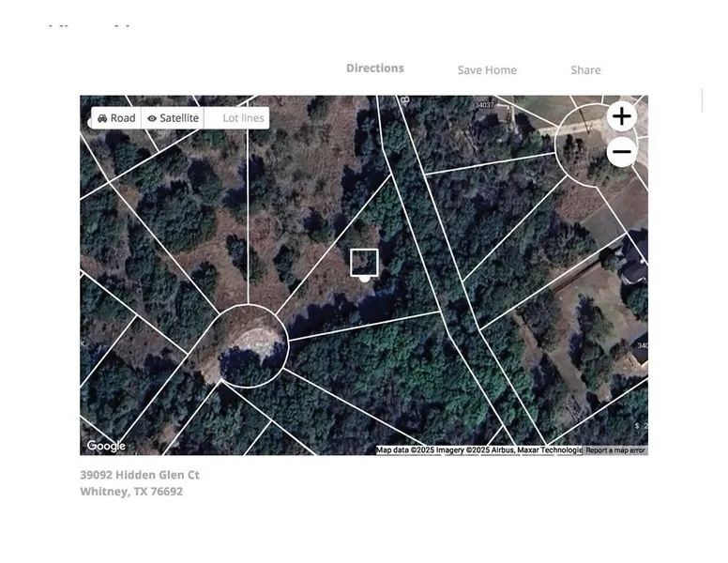Click the Map data attribution text
Image resolution: width=728 pixels, height=563 pixels.
(x=478, y=450)
